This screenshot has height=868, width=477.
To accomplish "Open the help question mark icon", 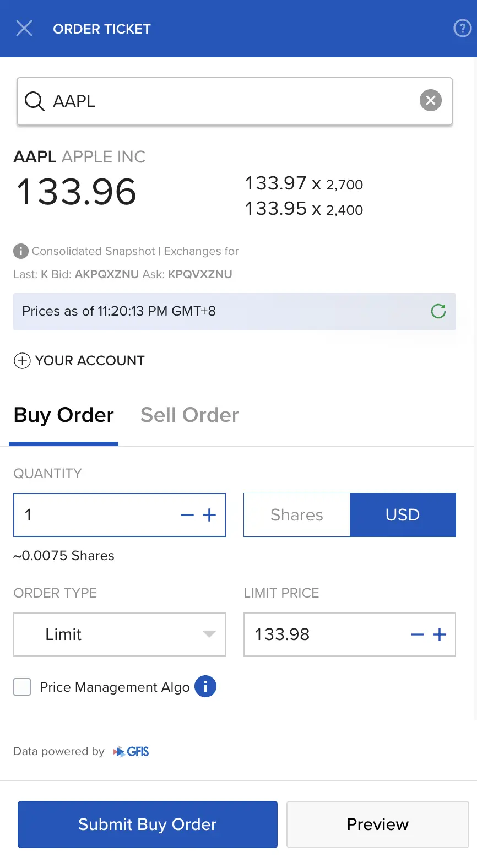I will coord(462,28).
